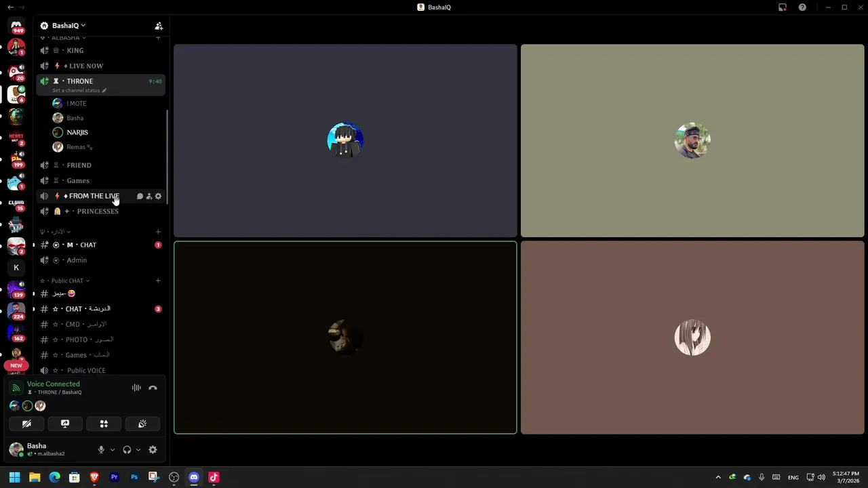Image resolution: width=868 pixels, height=488 pixels.
Task: Open OBS Studio from the taskbar
Action: pos(174,477)
